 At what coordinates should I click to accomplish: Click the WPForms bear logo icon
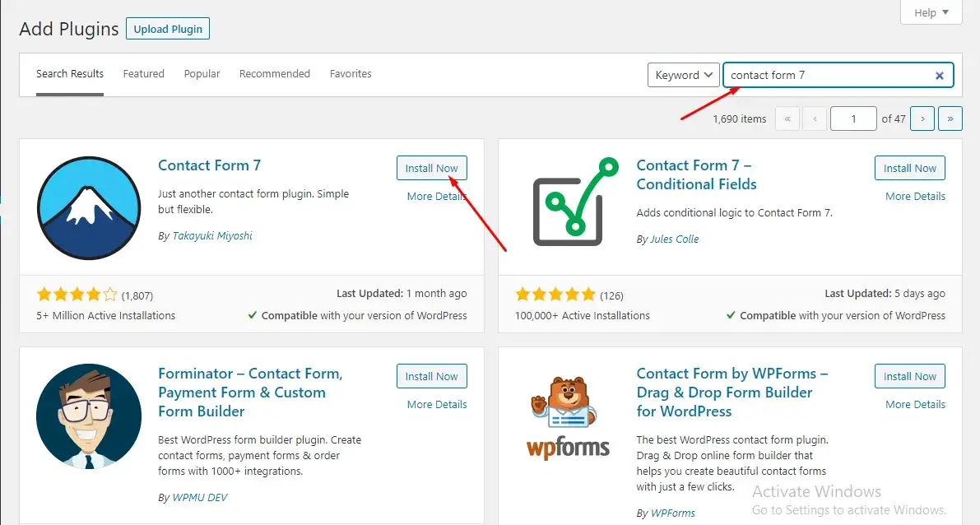(x=568, y=416)
